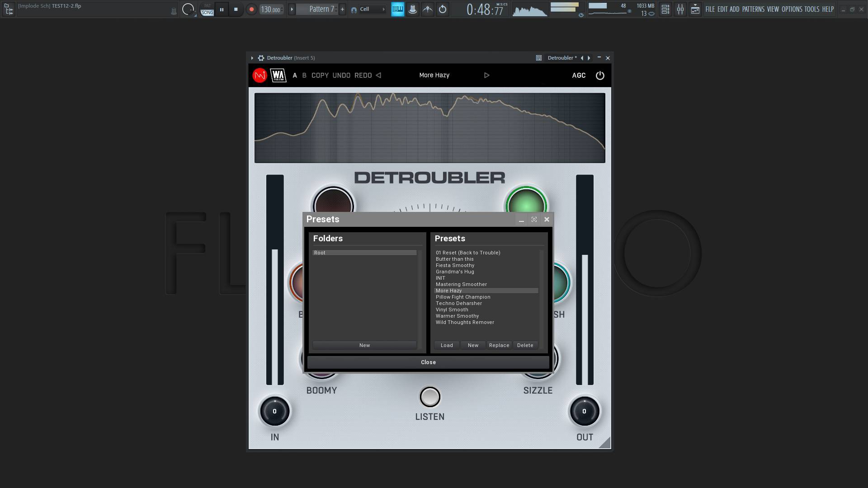Toggle the output monitor eye icon

pos(581,15)
